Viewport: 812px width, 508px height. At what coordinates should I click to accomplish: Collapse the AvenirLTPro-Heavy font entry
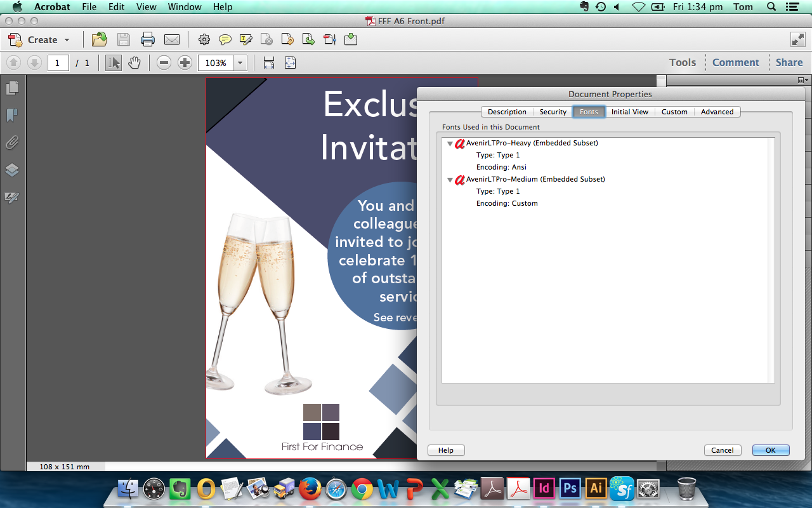(x=449, y=143)
